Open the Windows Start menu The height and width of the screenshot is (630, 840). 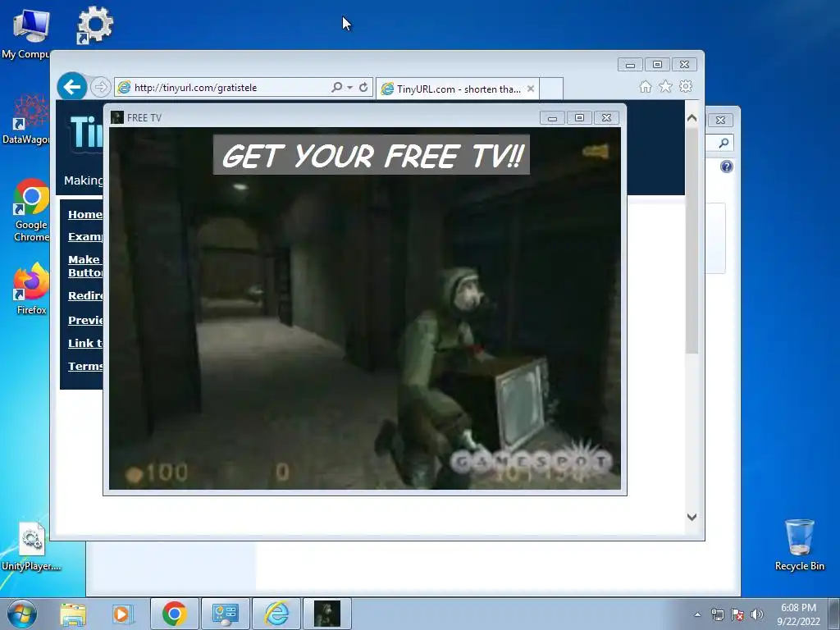(22, 614)
